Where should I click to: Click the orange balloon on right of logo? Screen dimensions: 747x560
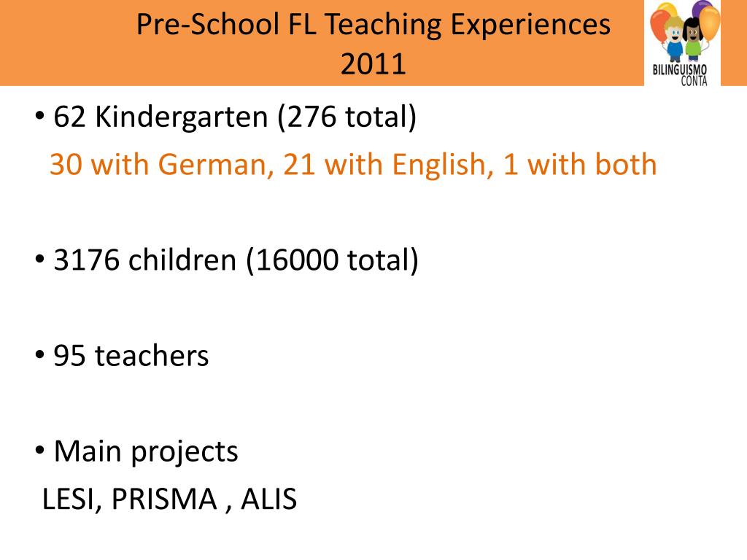(x=710, y=23)
